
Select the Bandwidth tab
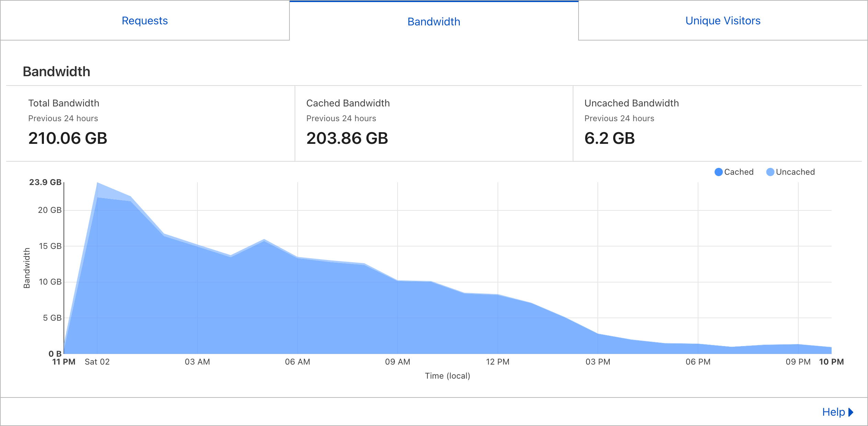click(434, 22)
